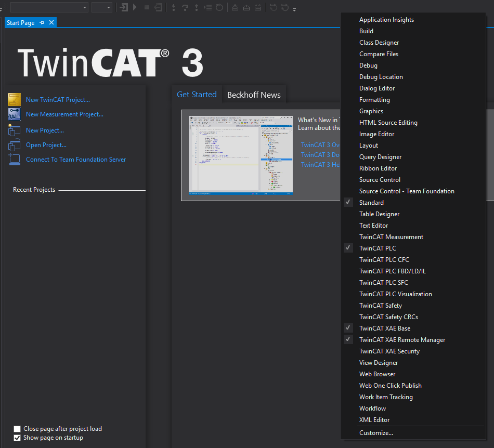Image resolution: width=494 pixels, height=448 pixels.
Task: Choose Query Designer from the list
Action: click(x=413, y=157)
